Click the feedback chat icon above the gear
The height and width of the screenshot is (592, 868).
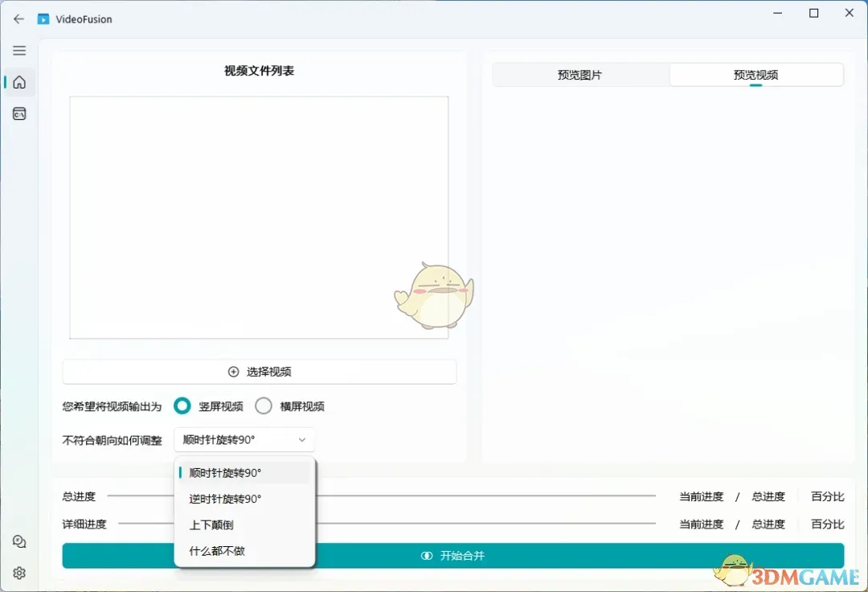tap(18, 541)
